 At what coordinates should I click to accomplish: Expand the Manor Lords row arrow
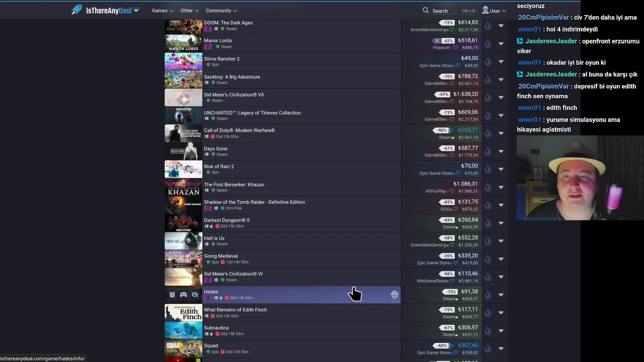(501, 44)
